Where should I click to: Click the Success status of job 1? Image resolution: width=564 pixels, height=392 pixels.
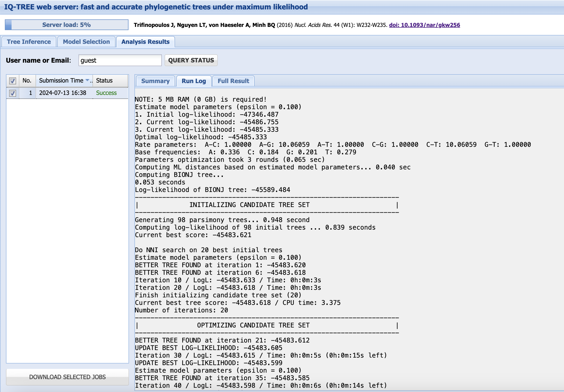pos(106,93)
